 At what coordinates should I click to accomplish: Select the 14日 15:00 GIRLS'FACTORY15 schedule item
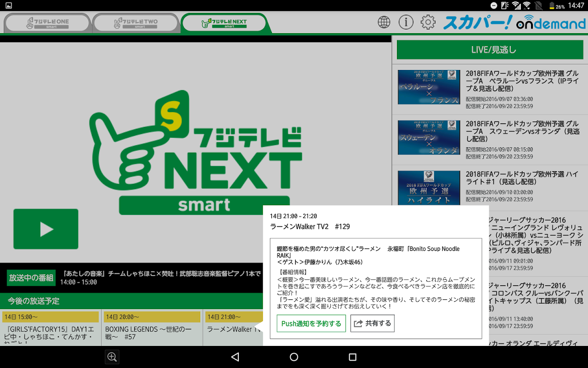pos(51,328)
